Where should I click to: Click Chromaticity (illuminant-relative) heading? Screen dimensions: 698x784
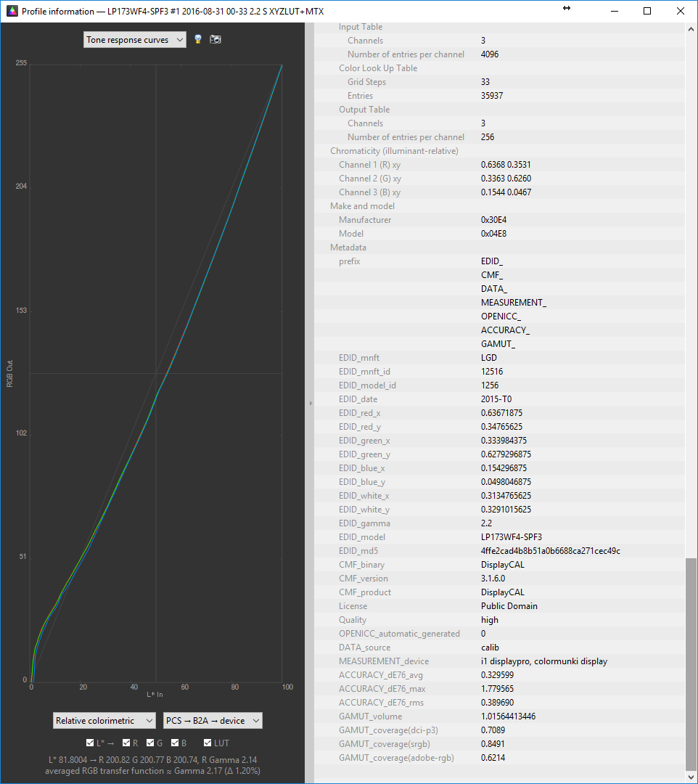pos(394,151)
